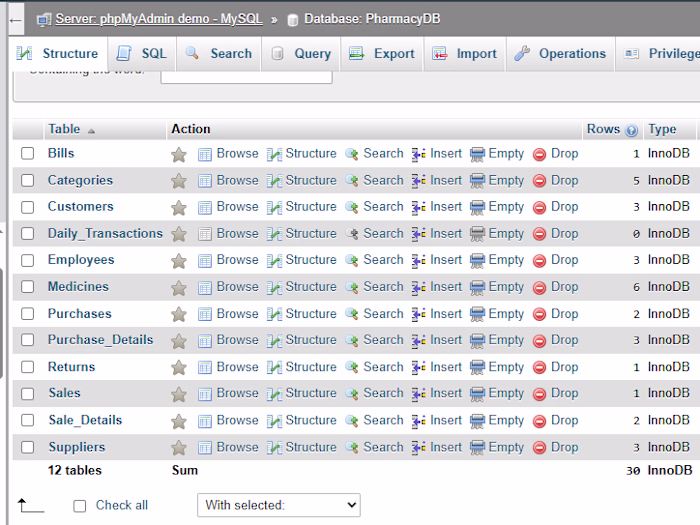Viewport: 700px width, 525px height.
Task: Select the Purchases table checkbox
Action: tap(28, 313)
